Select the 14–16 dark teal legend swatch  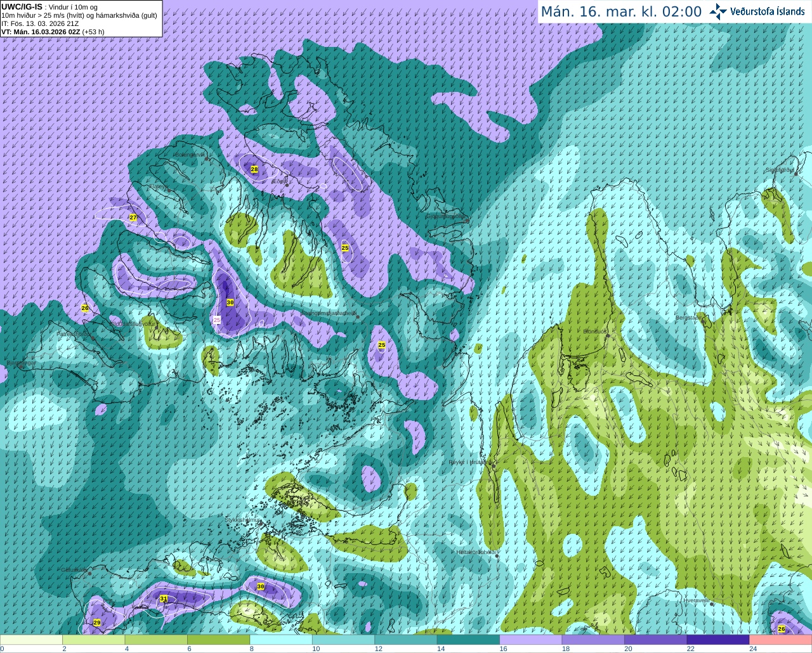(x=468, y=640)
